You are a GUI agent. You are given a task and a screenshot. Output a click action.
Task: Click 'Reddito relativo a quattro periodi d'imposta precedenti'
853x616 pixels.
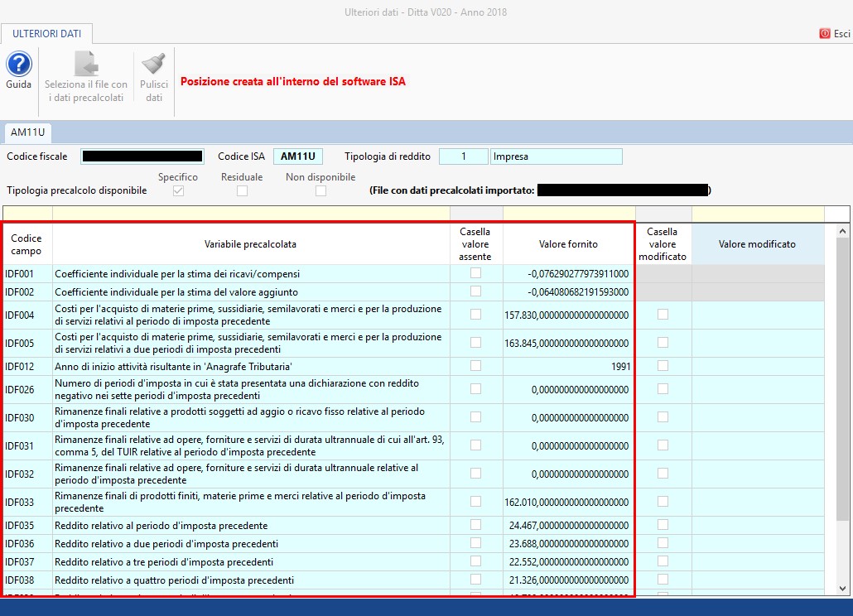[x=175, y=580]
